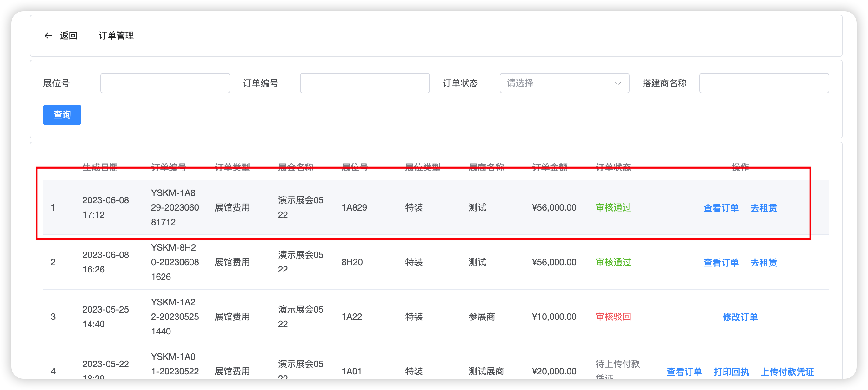Click booth number 8H20 cell
Image resolution: width=868 pixels, height=390 pixels.
[352, 262]
